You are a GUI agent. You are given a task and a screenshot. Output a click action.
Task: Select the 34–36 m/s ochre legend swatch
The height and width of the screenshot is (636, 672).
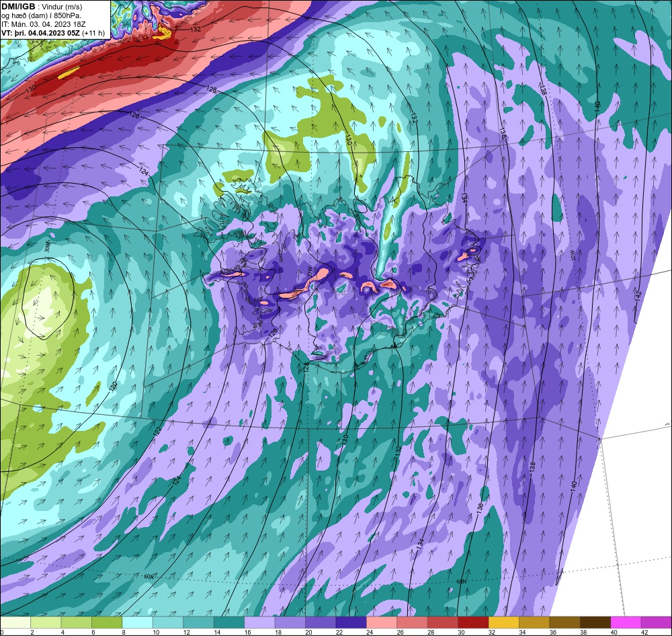[534, 623]
